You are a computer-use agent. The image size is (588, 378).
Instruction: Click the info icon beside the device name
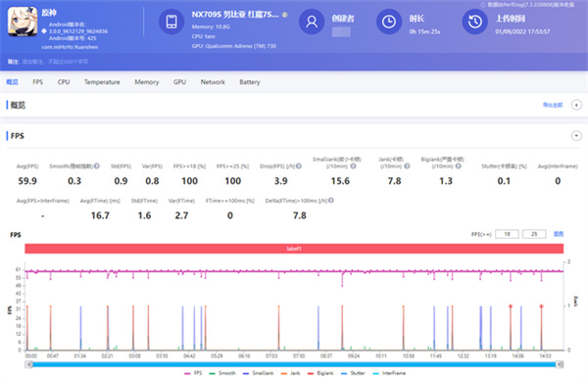coord(285,15)
